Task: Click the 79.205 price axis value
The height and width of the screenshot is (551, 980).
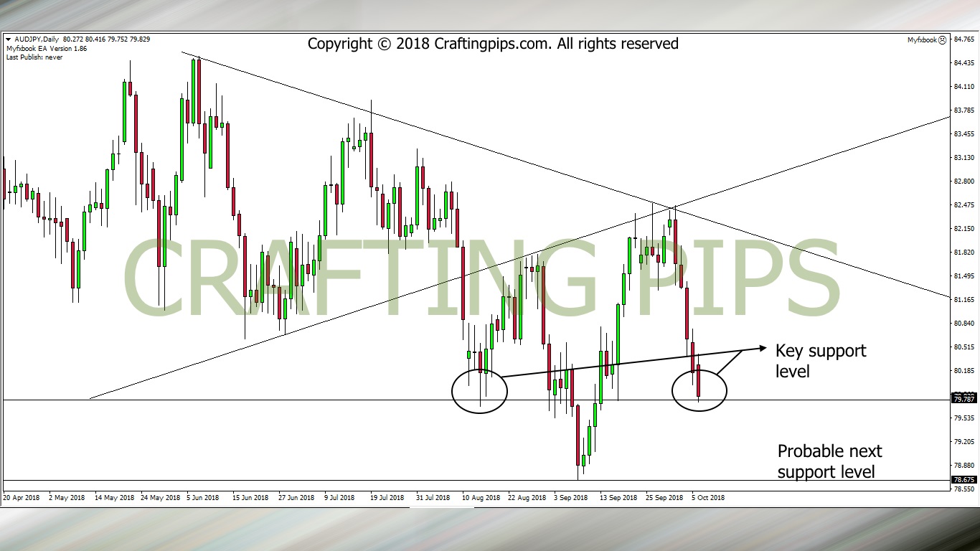Action: tap(963, 442)
